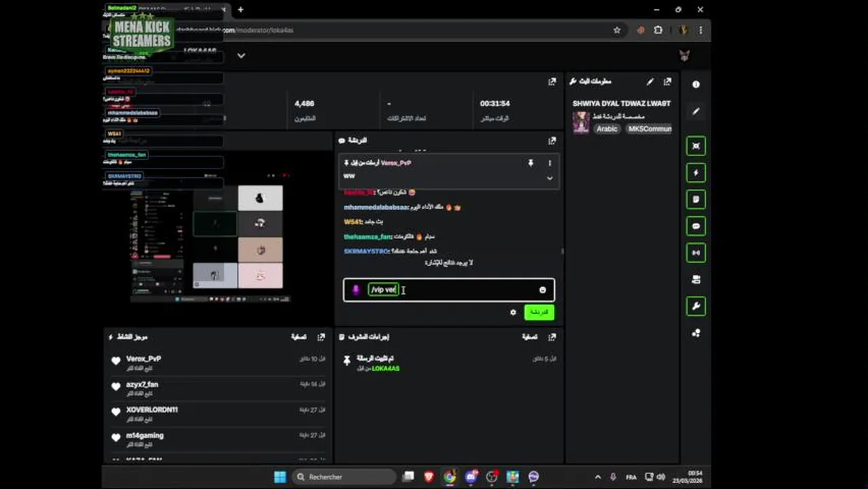Toggle the wrench panel icon in sidebar
The height and width of the screenshot is (489, 868).
pyautogui.click(x=695, y=306)
